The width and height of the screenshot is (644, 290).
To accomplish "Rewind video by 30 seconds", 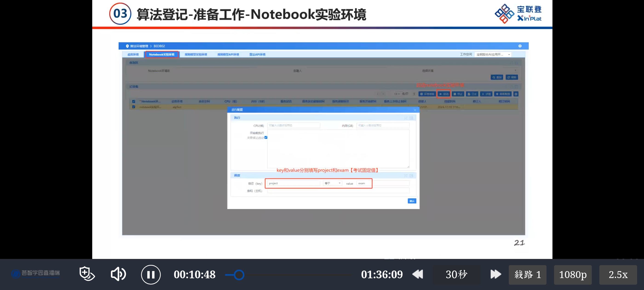I will (x=417, y=274).
